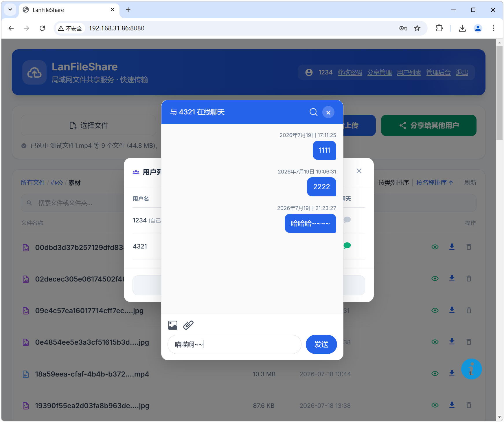The width and height of the screenshot is (504, 422).
Task: Preview file 02decec305e06174502f4 with eye icon
Action: tap(435, 279)
